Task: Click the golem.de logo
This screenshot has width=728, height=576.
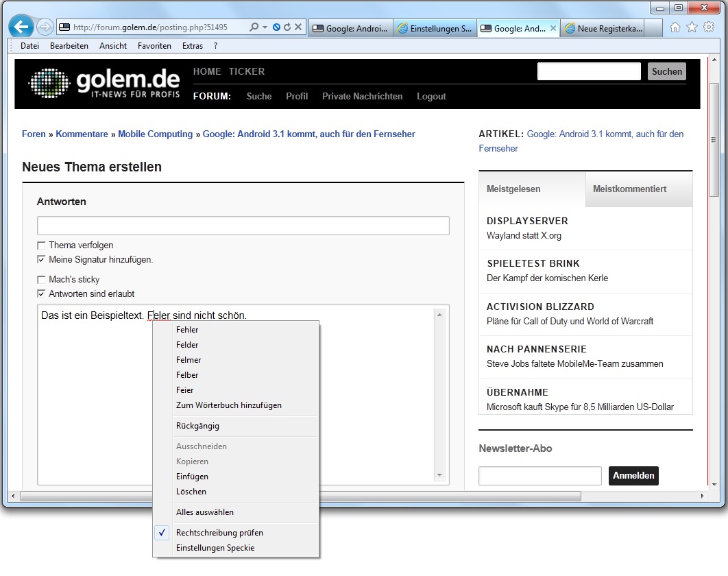Action: (104, 83)
